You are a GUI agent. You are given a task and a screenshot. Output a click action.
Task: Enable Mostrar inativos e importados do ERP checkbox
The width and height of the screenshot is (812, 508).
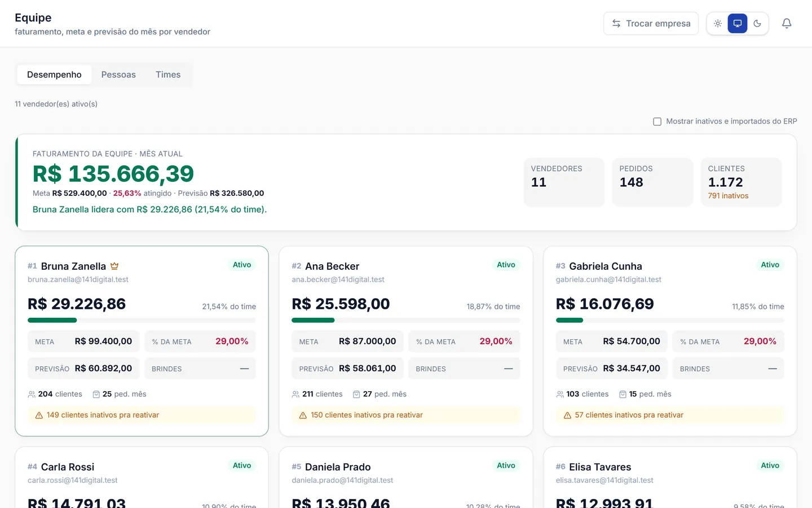[657, 121]
